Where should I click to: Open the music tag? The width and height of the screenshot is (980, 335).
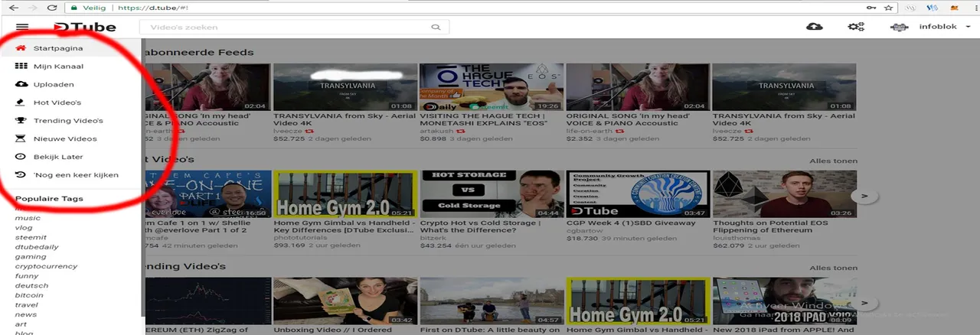(28, 218)
